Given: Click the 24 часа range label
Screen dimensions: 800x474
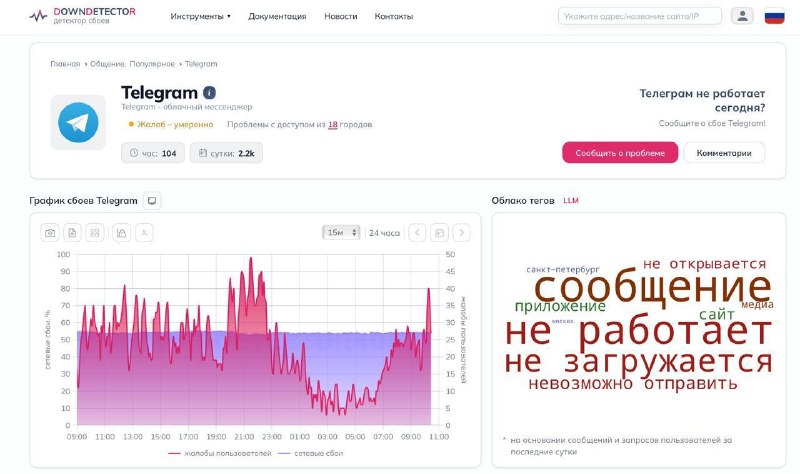Looking at the screenshot, I should click(x=384, y=233).
